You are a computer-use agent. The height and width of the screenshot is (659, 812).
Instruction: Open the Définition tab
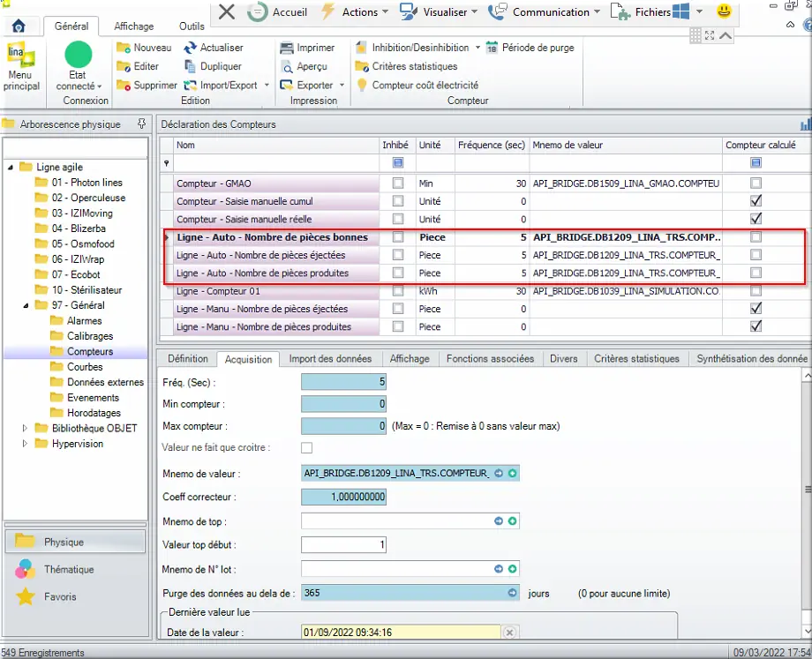coord(188,359)
